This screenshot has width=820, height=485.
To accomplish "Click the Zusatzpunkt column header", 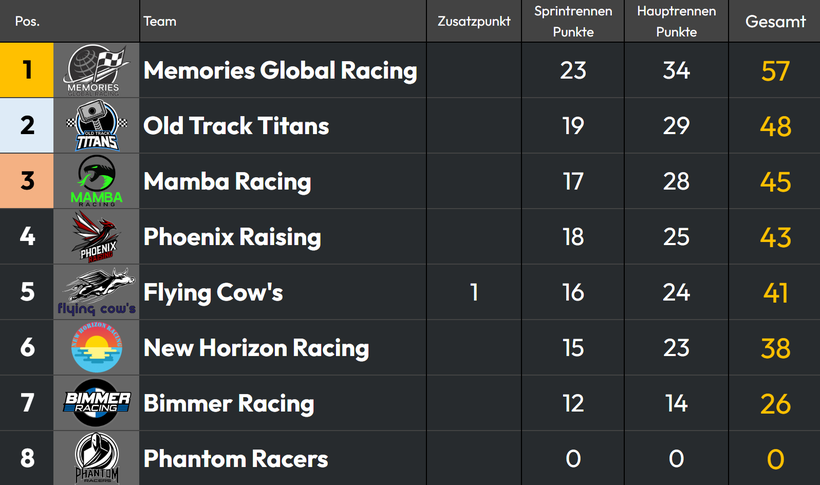I will pyautogui.click(x=474, y=21).
